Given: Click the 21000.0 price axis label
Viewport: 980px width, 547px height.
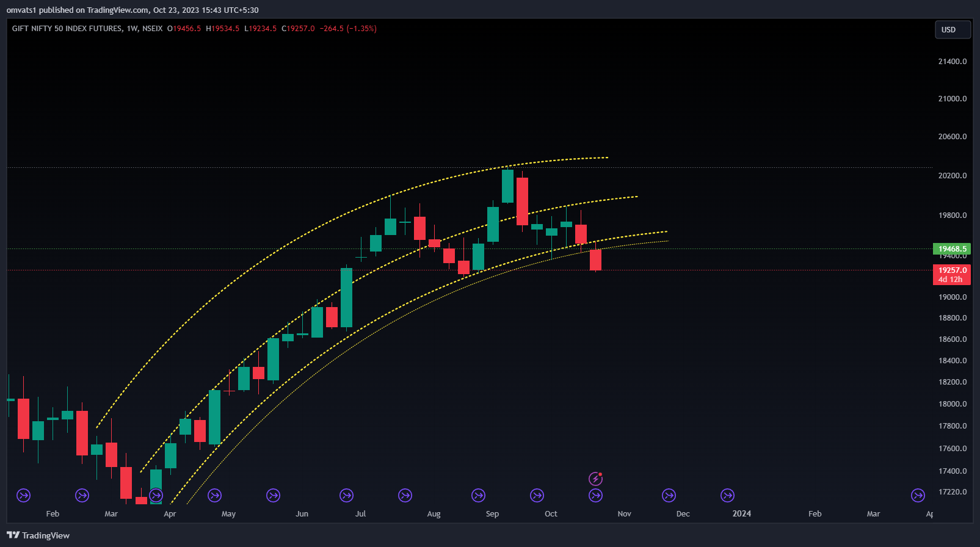Looking at the screenshot, I should pyautogui.click(x=953, y=99).
